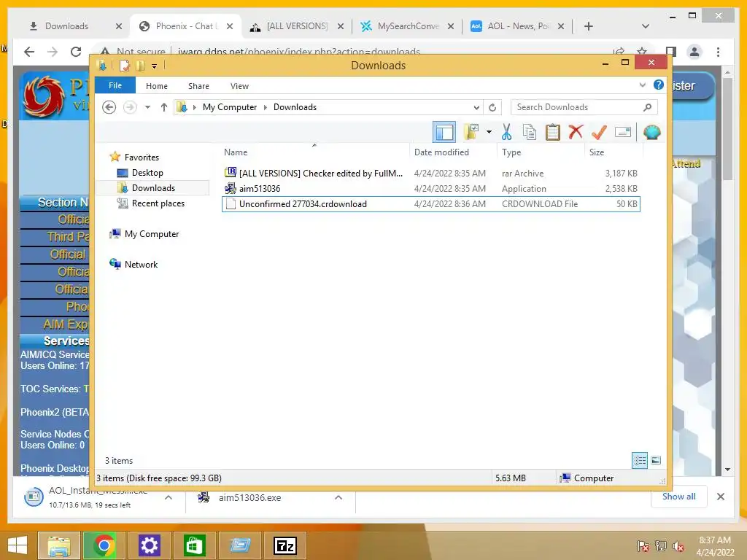This screenshot has height=560, width=747.
Task: Click the Paste clipboard icon
Action: [x=553, y=132]
